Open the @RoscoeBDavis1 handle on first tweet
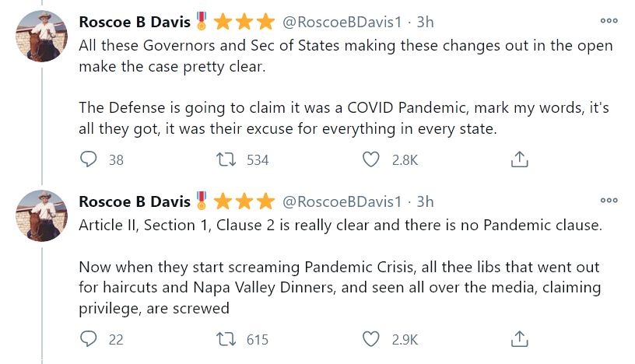Viewport: 635px width, 364px height. point(341,22)
